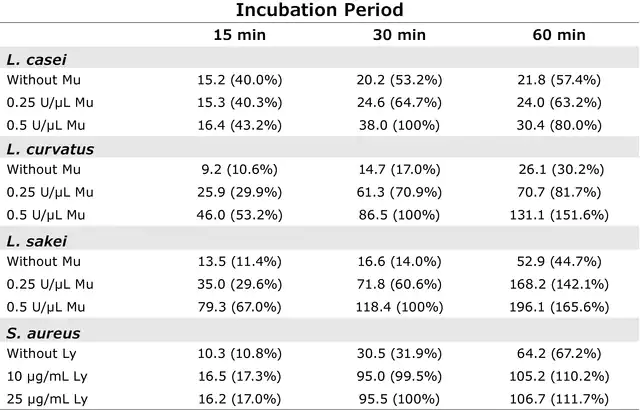
Task: Click the cell showing 106.7 (111.7%)
Action: 557,398
